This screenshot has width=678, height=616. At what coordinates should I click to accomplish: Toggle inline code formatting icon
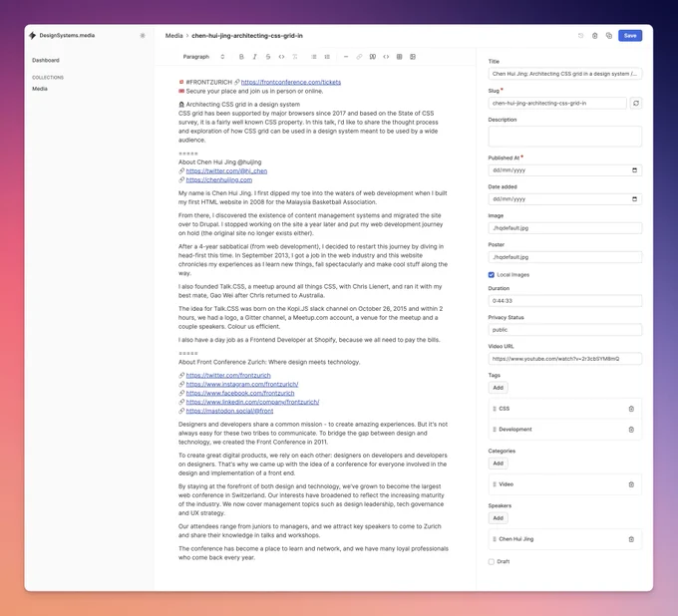coord(281,57)
